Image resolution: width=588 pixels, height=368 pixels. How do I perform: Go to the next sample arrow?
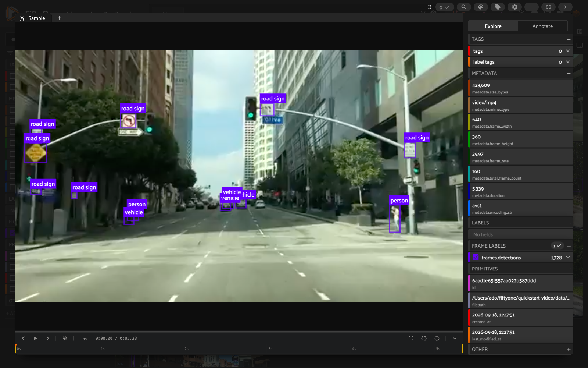click(x=565, y=7)
